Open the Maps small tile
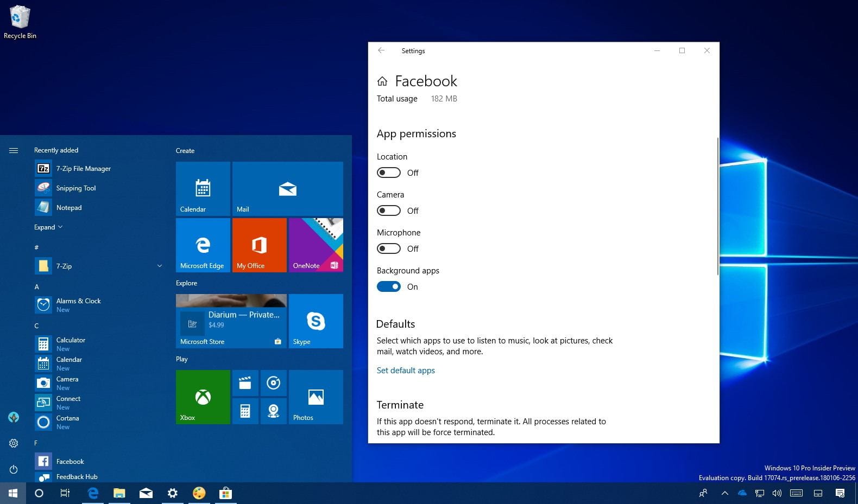The width and height of the screenshot is (858, 504). (x=274, y=411)
